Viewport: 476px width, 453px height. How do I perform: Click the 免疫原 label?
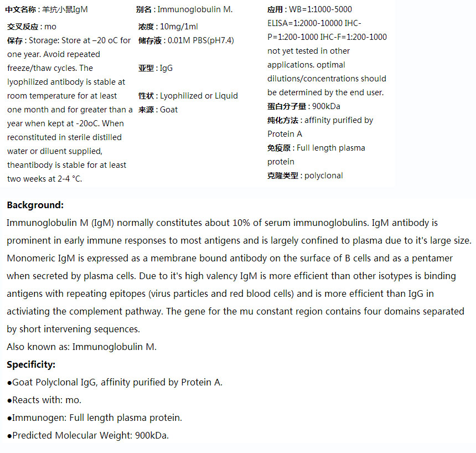pos(278,148)
